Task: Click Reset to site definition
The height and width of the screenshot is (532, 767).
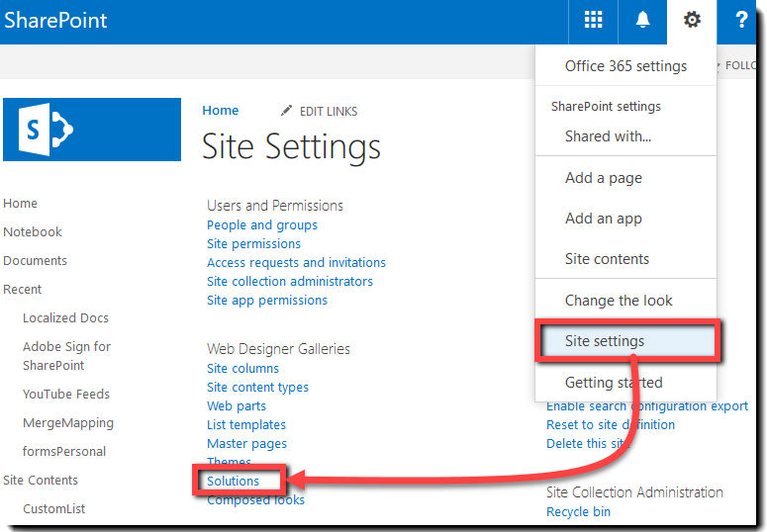Action: (610, 425)
